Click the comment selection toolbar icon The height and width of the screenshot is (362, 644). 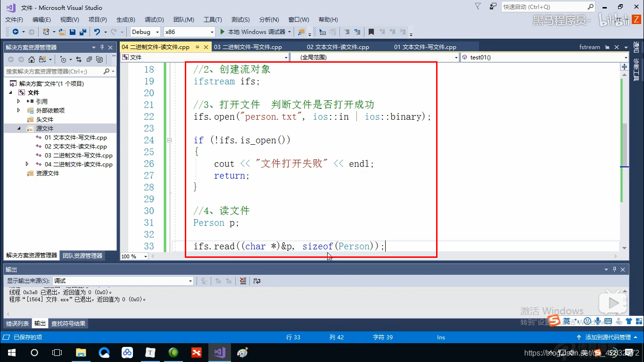coord(347,32)
